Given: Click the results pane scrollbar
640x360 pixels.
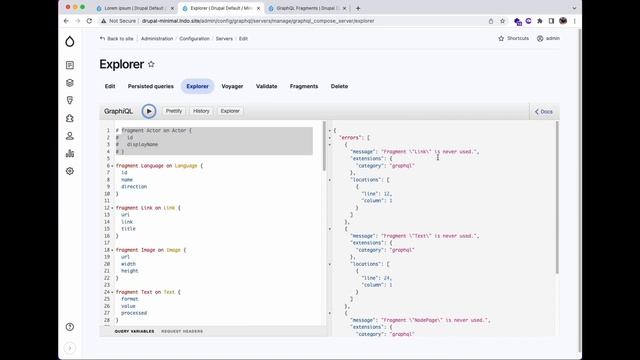Looking at the screenshot, I should coord(557,197).
